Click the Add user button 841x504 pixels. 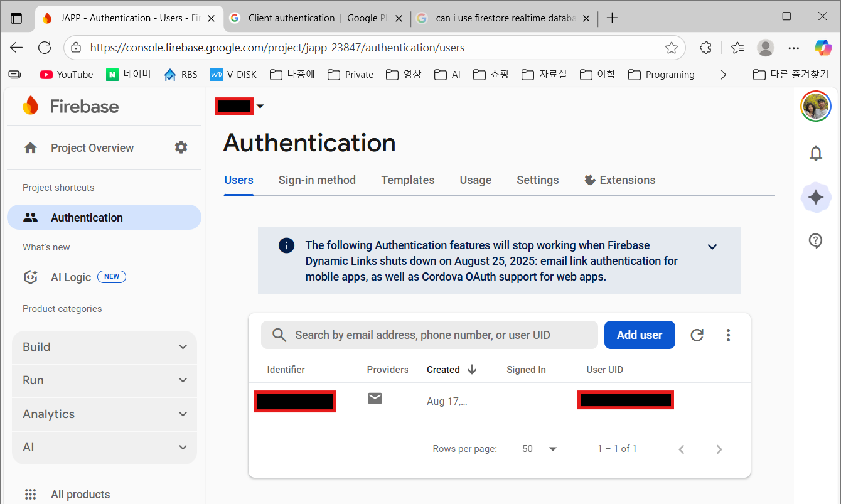(x=640, y=335)
